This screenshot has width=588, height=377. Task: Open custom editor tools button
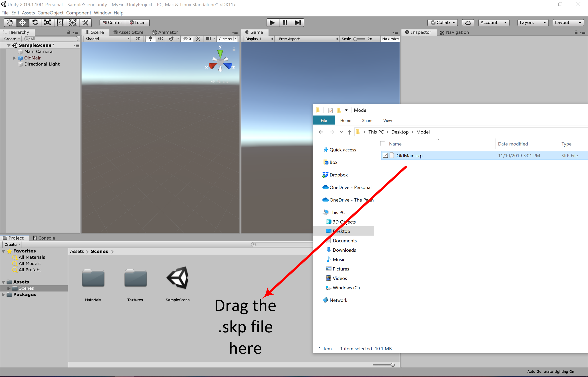tap(85, 22)
